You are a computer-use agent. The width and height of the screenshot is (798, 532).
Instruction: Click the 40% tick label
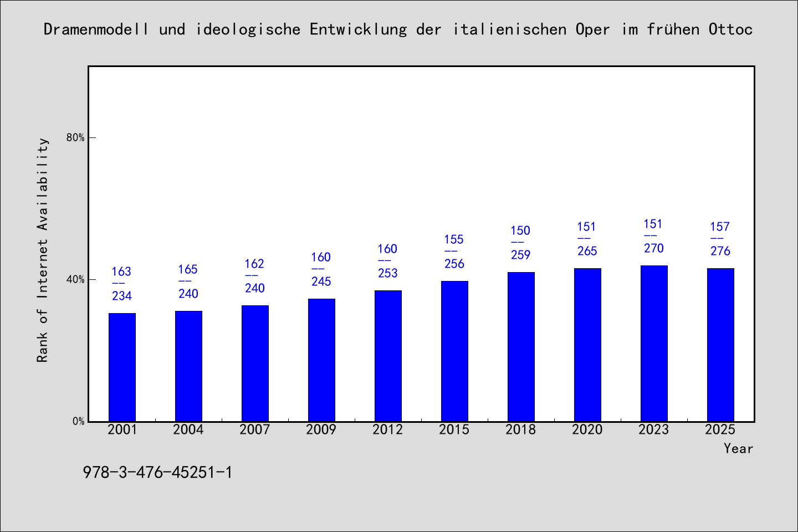point(75,279)
